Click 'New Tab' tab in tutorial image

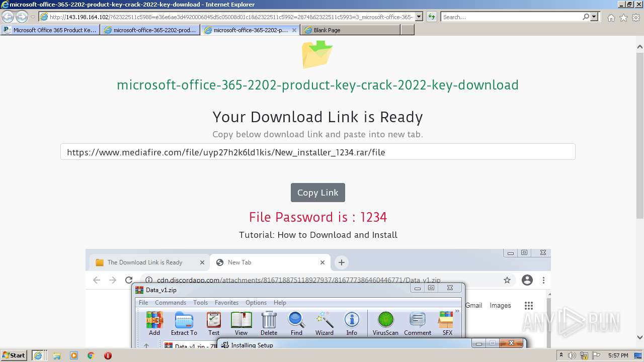pos(271,262)
